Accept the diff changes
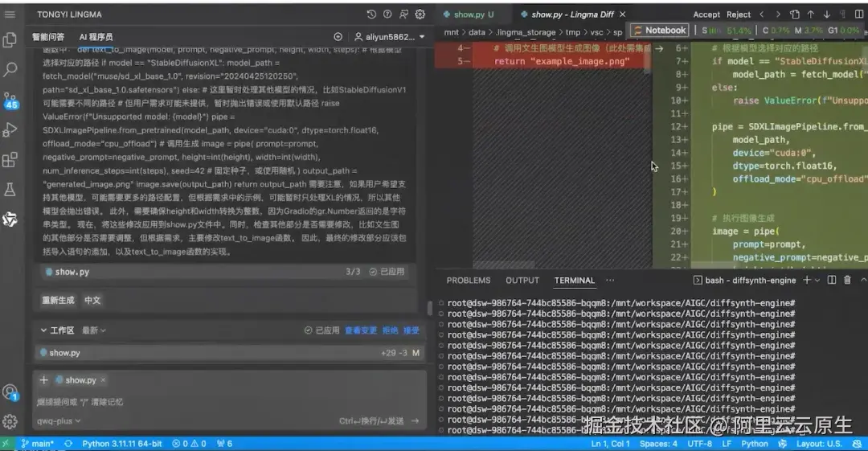Screen dimensions: 868x451 [706, 14]
